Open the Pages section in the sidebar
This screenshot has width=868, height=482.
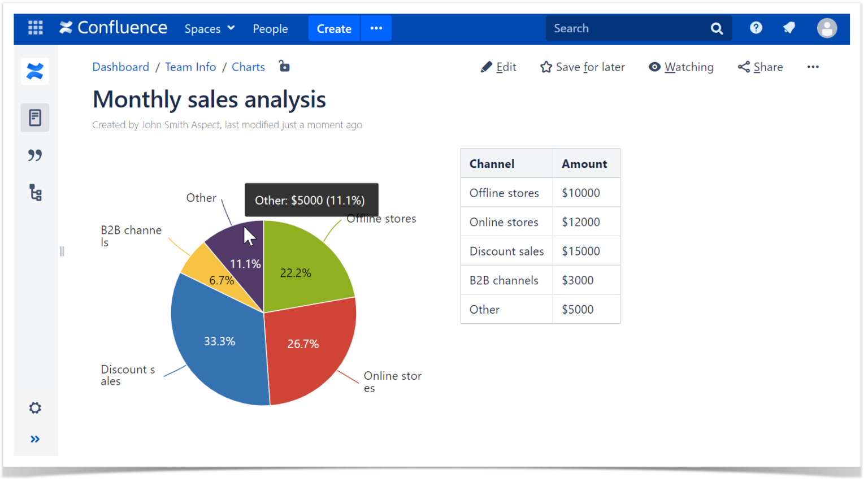[x=34, y=118]
